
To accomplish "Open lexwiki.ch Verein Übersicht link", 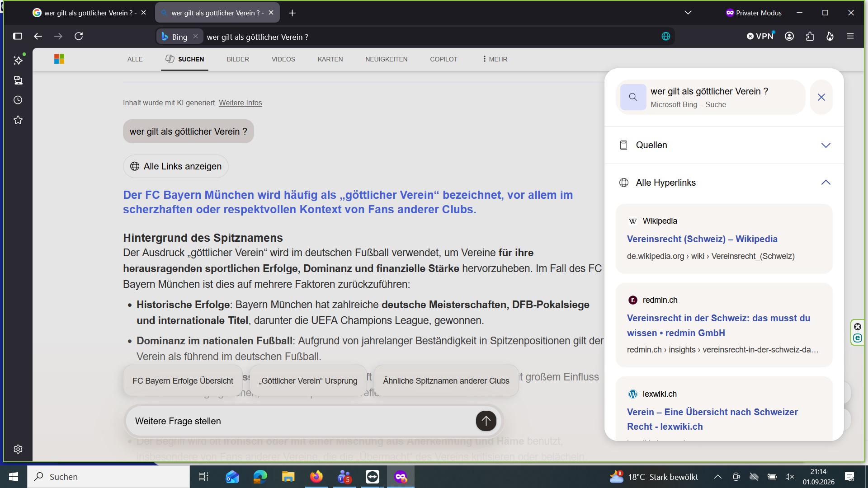I will coord(712,419).
